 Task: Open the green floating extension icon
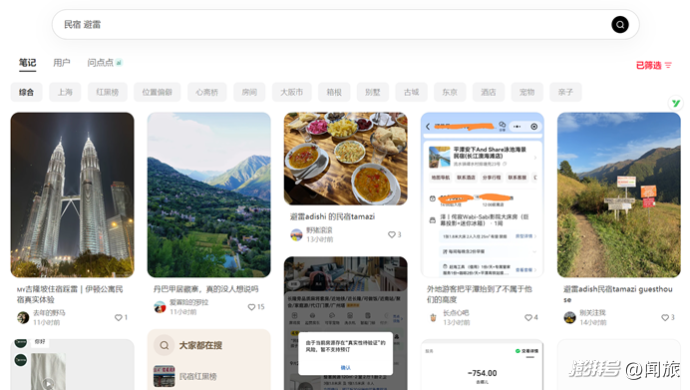675,103
